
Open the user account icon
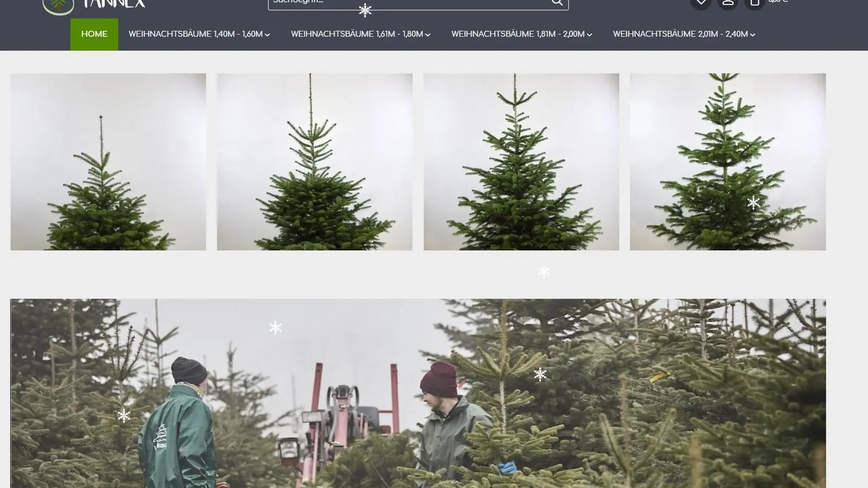(727, 3)
